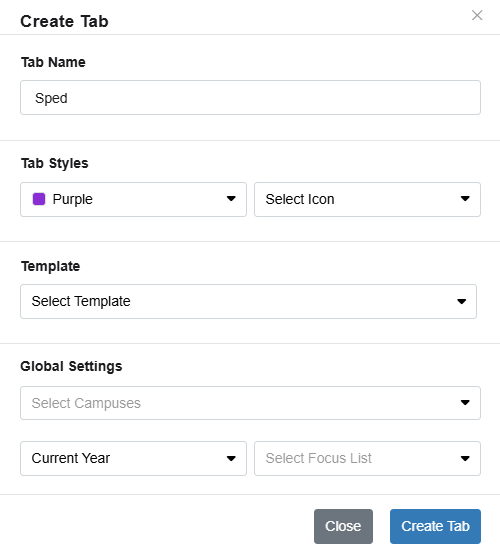Click the caret arrow in Select Campuses box

tap(465, 402)
